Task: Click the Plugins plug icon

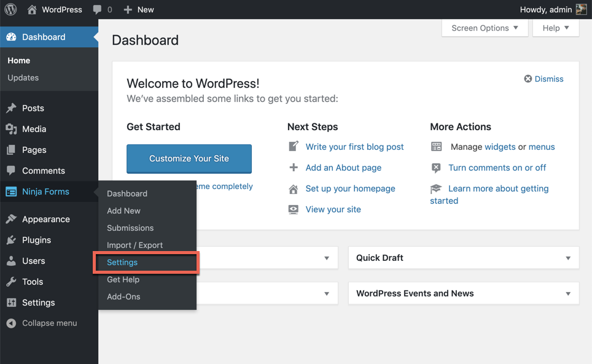Action: coord(11,240)
